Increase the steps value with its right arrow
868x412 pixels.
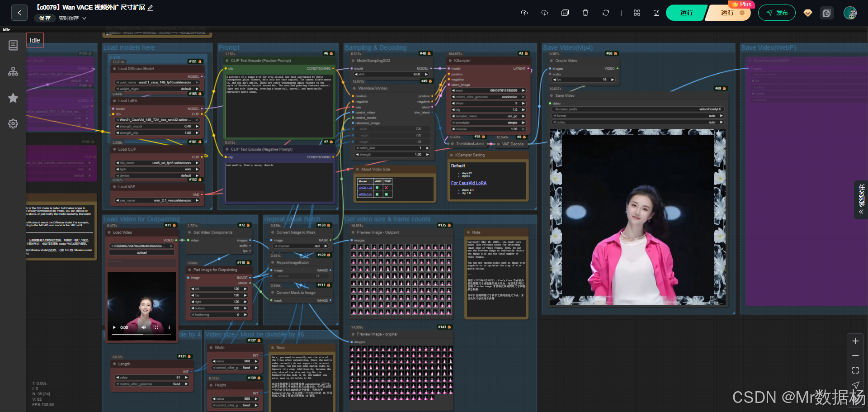(524, 104)
